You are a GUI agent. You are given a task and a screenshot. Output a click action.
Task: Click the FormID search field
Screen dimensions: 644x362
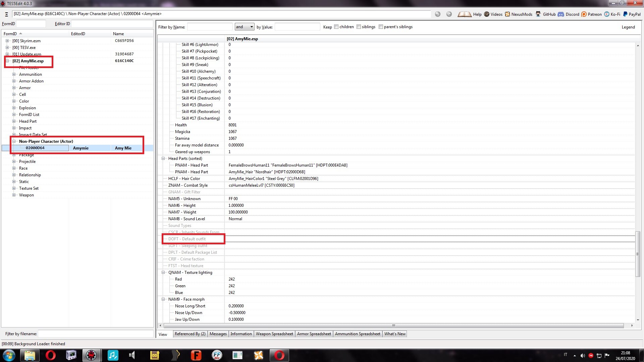point(31,24)
